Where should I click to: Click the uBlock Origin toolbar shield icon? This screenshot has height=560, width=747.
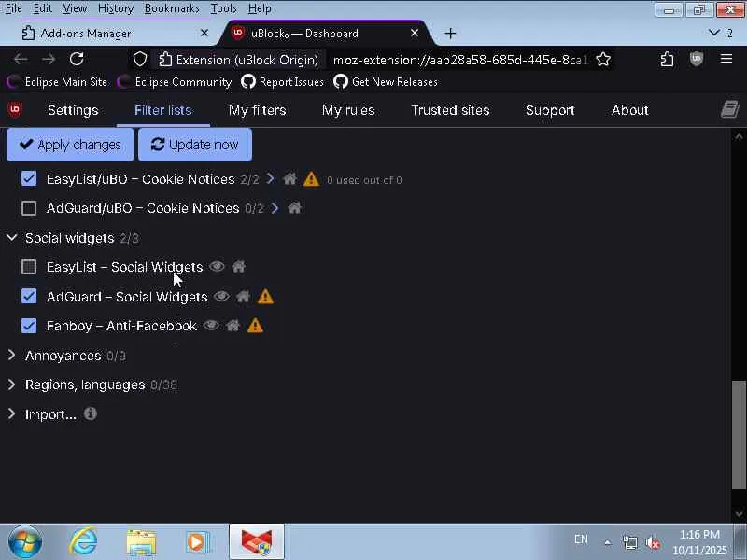pyautogui.click(x=696, y=59)
